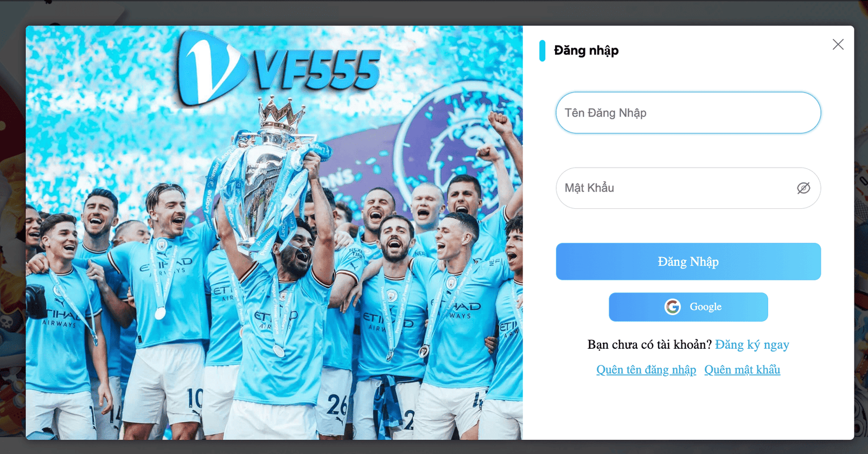Click the dimmed backdrop above the dialog
Viewport: 868px width, 454px height.
tap(434, 12)
